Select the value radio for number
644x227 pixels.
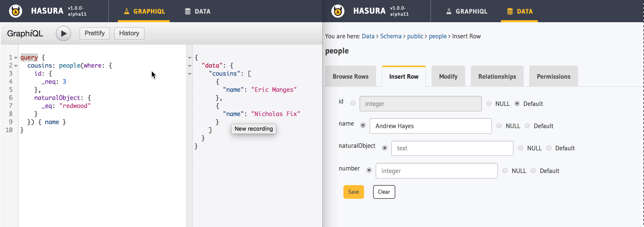[369, 170]
